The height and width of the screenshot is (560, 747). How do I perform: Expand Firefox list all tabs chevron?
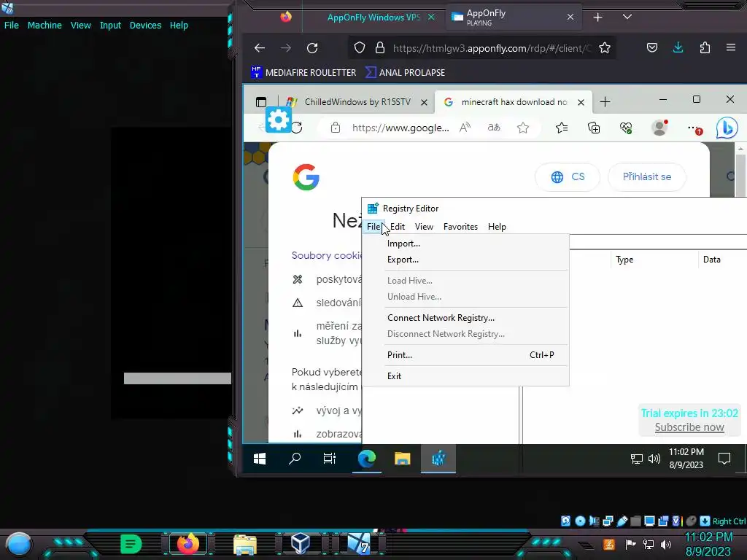(x=627, y=17)
